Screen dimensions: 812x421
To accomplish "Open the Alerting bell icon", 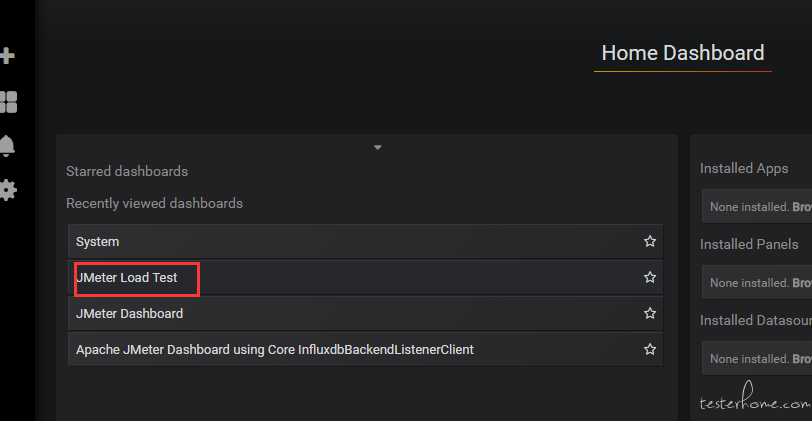I will 7,146.
